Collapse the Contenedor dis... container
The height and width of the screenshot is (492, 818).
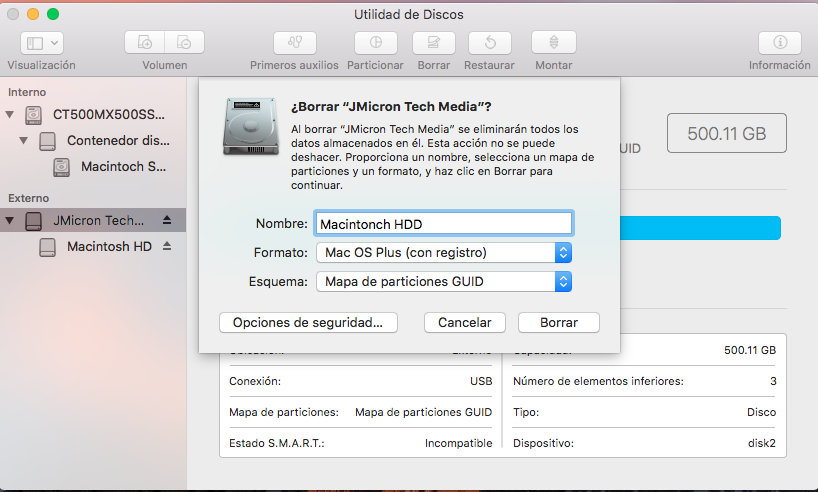tap(23, 140)
